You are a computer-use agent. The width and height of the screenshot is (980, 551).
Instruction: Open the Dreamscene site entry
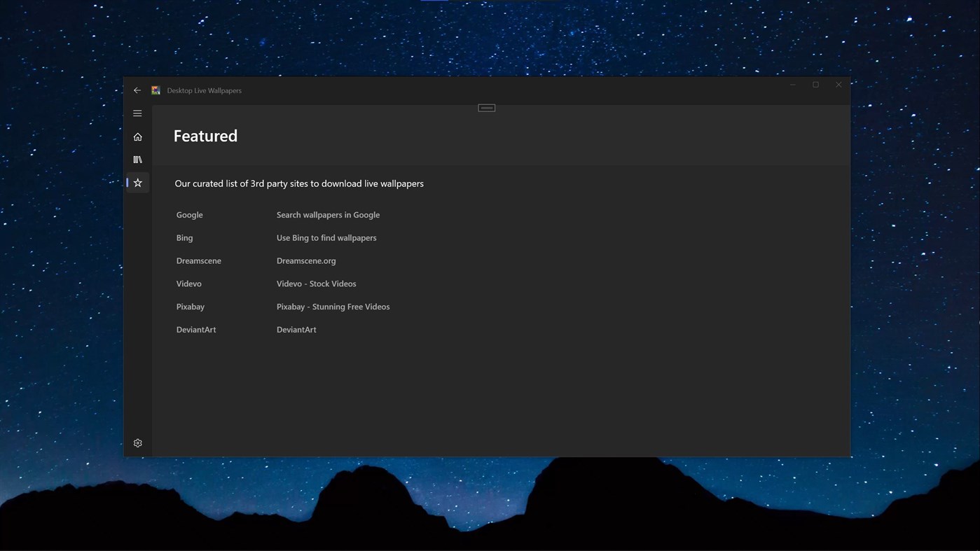coord(199,260)
